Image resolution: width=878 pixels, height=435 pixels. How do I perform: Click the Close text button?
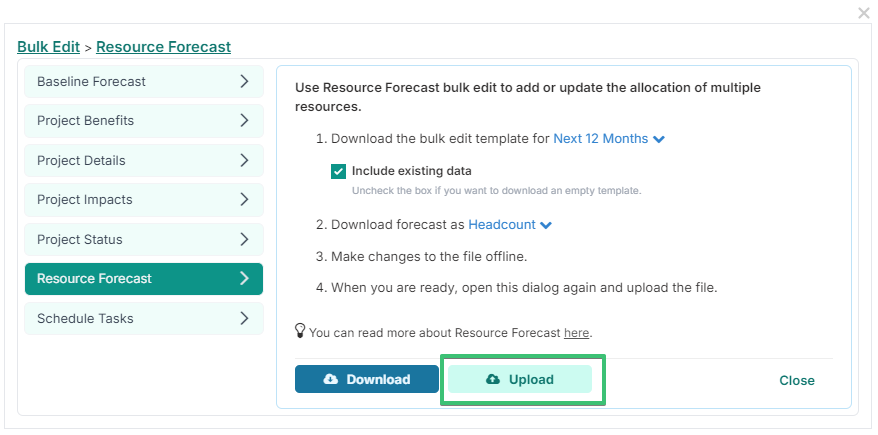point(797,381)
